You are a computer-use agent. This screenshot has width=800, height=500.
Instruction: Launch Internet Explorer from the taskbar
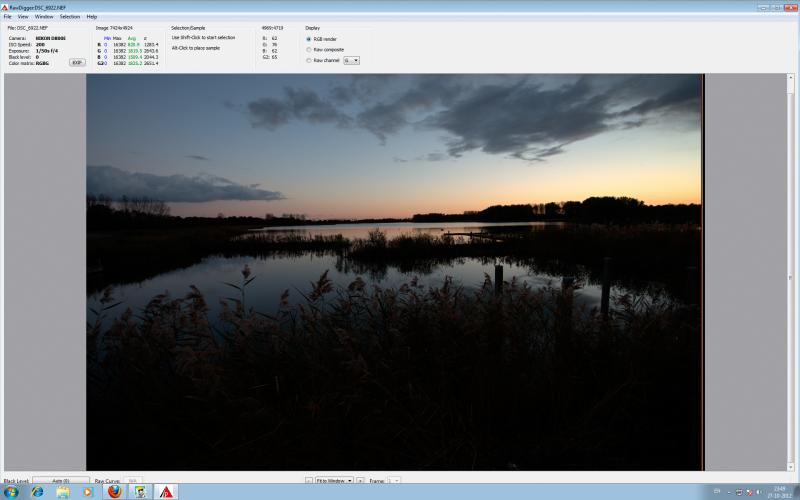pos(37,492)
